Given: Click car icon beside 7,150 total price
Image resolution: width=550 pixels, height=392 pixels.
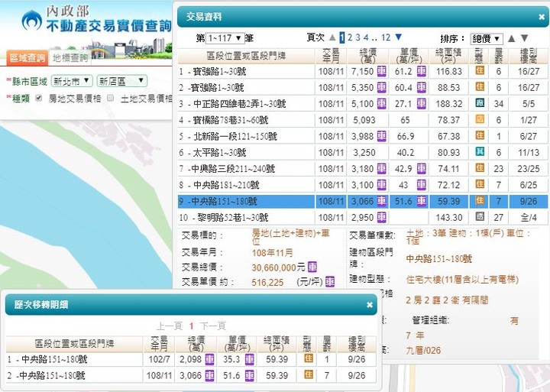Looking at the screenshot, I should pyautogui.click(x=382, y=71).
